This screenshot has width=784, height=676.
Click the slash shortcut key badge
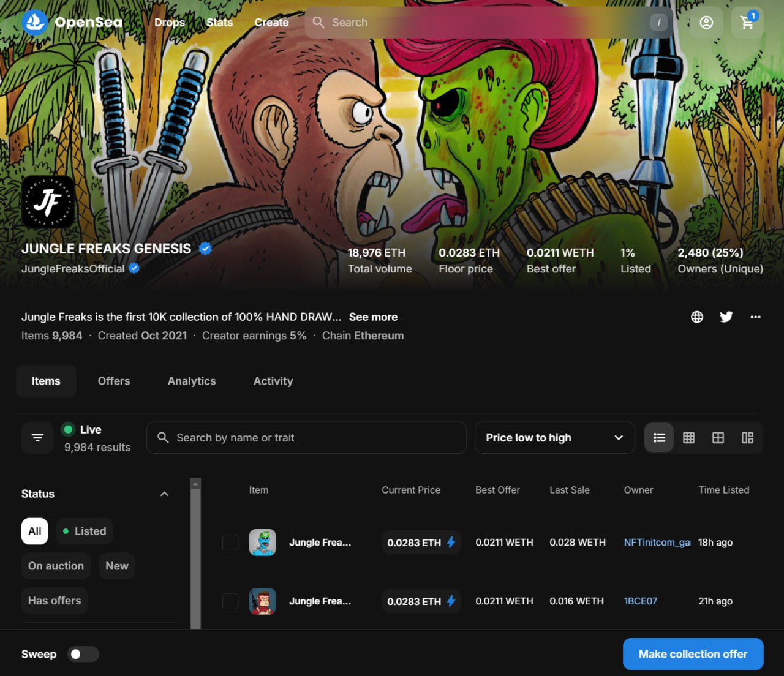[658, 23]
